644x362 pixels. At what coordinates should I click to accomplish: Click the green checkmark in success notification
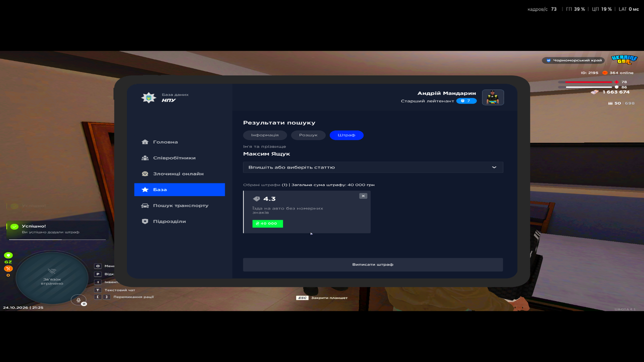click(x=14, y=227)
